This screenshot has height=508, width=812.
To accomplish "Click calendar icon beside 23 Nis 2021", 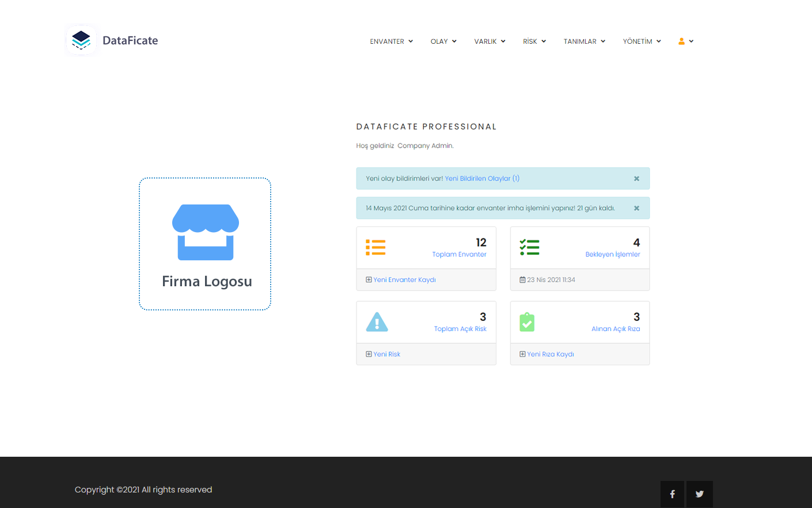I will (x=522, y=280).
